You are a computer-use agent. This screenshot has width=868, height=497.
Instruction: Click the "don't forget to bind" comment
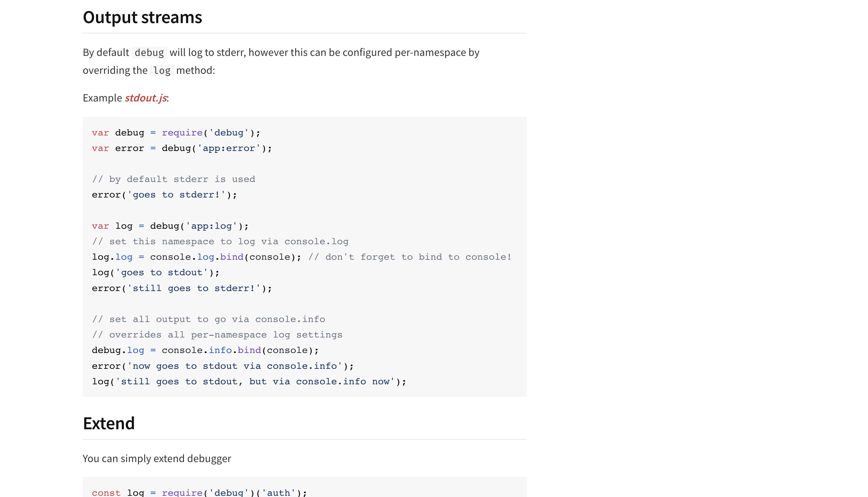click(410, 257)
